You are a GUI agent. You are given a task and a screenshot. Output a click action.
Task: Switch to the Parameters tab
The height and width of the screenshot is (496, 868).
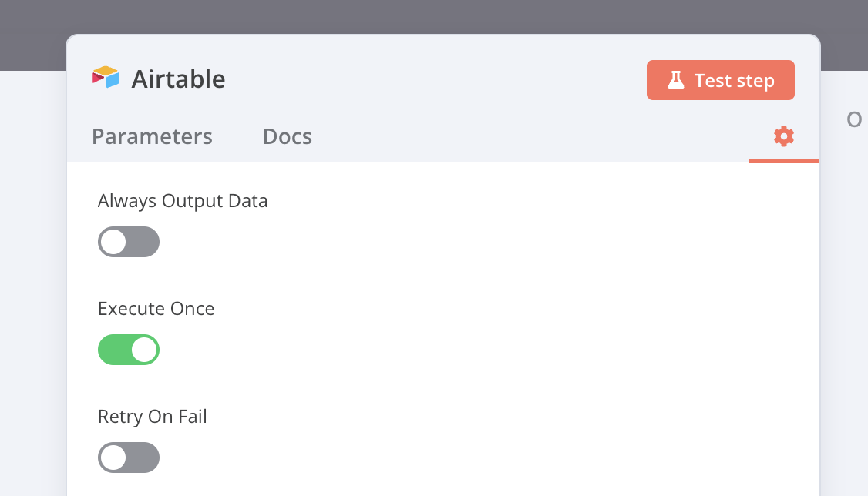pyautogui.click(x=152, y=136)
